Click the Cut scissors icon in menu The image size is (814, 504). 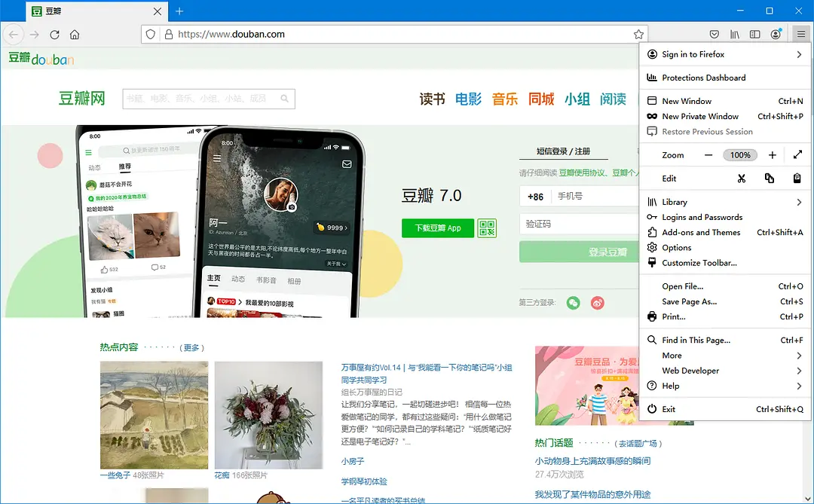coord(742,179)
